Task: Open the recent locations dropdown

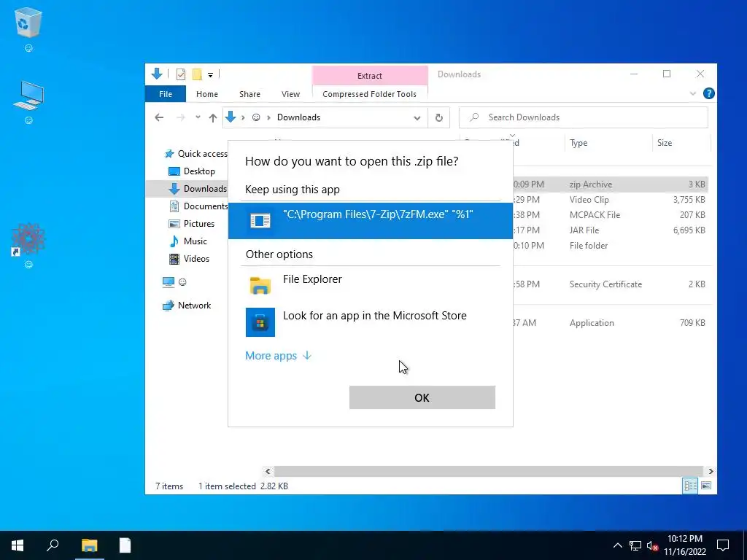Action: pyautogui.click(x=198, y=117)
